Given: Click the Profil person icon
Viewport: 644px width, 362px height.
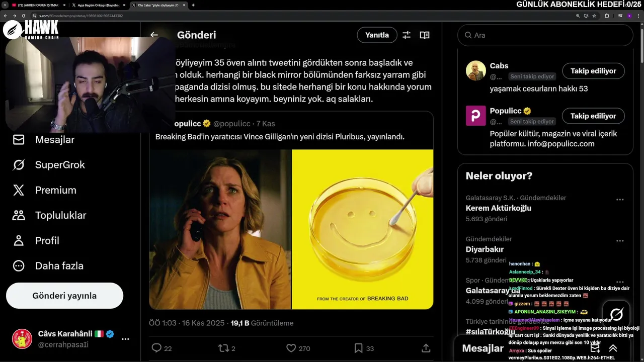Looking at the screenshot, I should [19, 240].
